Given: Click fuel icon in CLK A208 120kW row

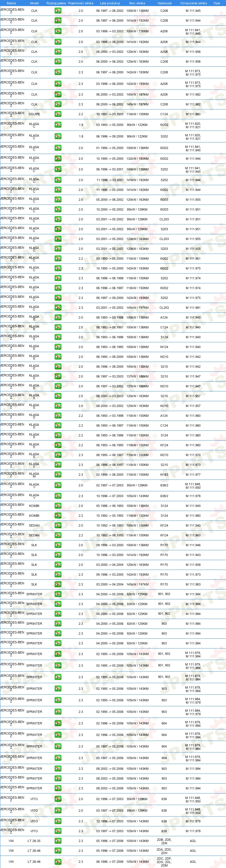Looking at the screenshot, I should tap(58, 51).
